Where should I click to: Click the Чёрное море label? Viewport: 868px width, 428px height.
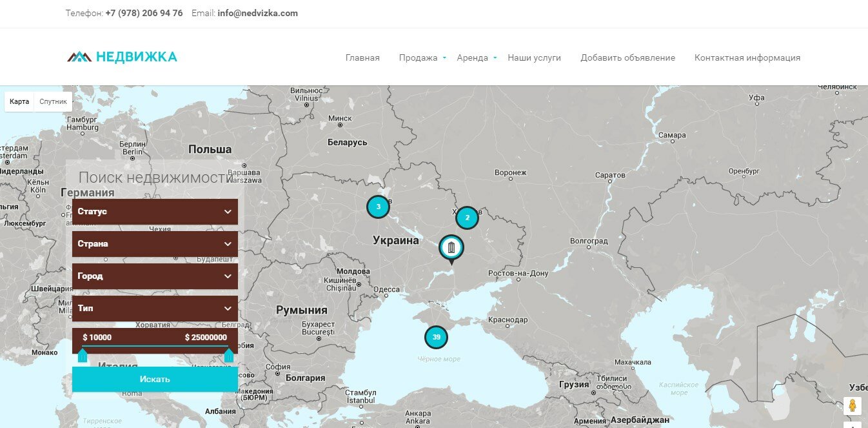(439, 359)
